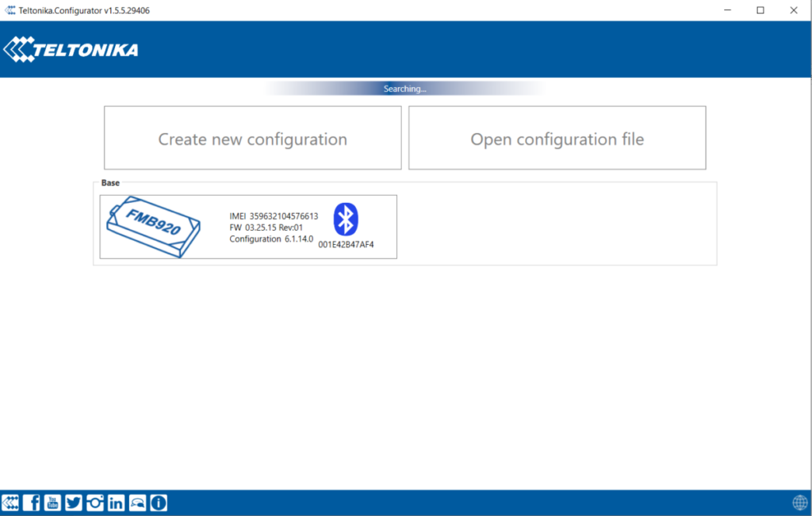Click Open configuration file
The image size is (812, 516).
(x=557, y=138)
